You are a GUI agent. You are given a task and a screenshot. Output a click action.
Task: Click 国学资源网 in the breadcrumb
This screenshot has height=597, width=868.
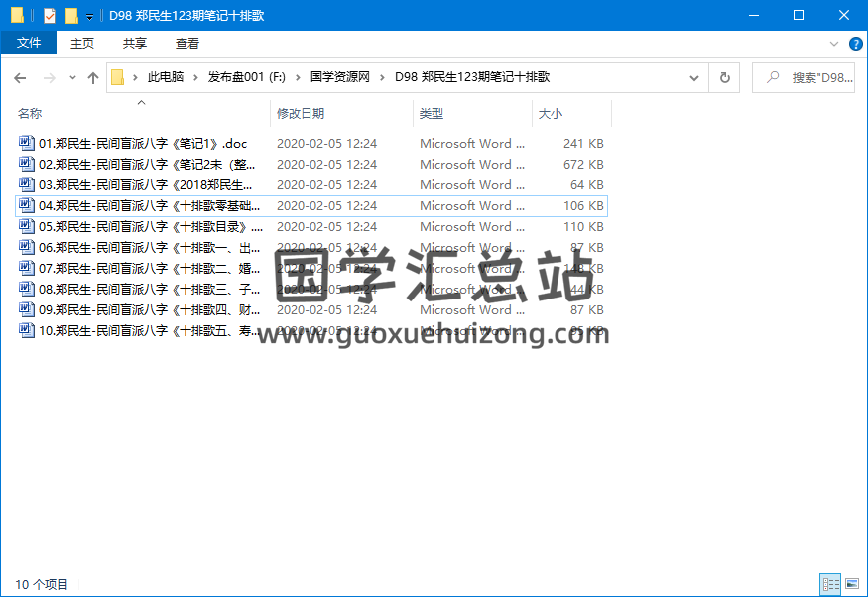pyautogui.click(x=340, y=77)
